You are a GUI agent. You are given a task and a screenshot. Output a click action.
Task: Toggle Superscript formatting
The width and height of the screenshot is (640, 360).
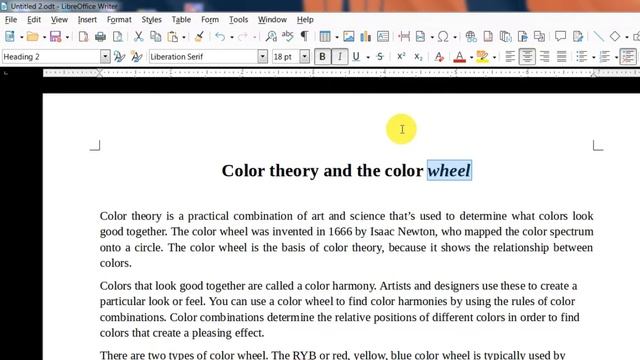[401, 57]
